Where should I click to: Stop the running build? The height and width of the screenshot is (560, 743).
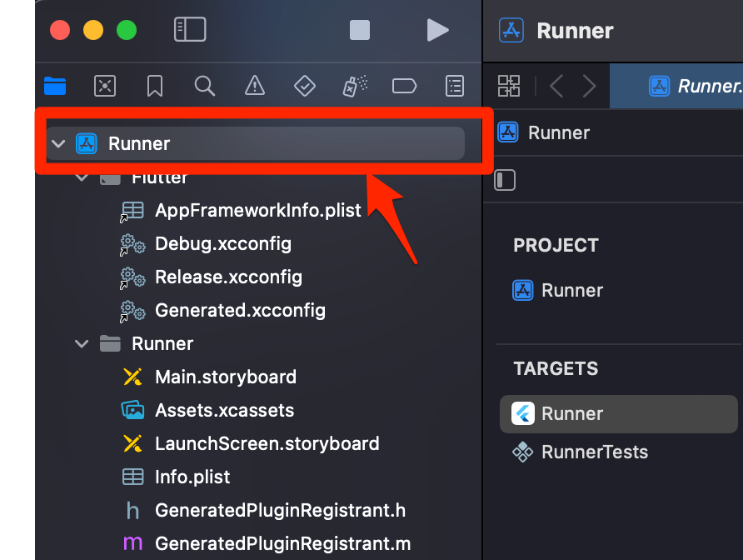[x=360, y=30]
